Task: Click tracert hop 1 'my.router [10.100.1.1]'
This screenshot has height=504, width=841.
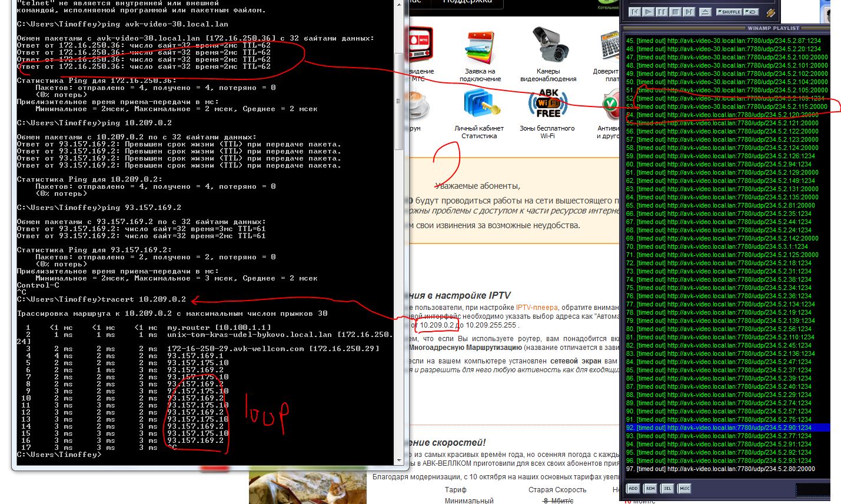Action: coord(219,328)
